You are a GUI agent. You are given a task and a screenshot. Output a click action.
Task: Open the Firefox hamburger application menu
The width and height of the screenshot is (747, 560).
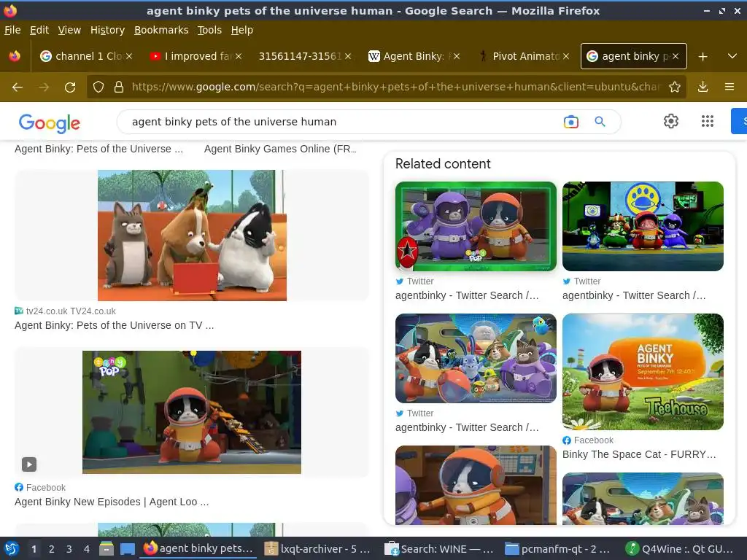point(729,87)
